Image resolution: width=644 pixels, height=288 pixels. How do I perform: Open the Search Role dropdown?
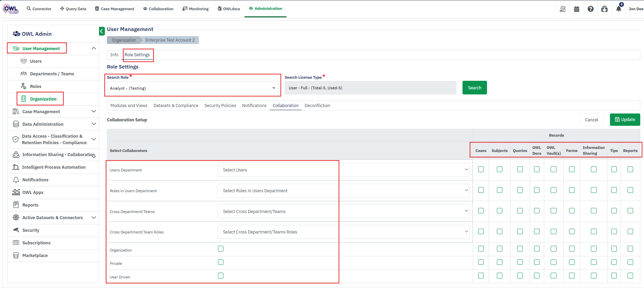click(192, 88)
